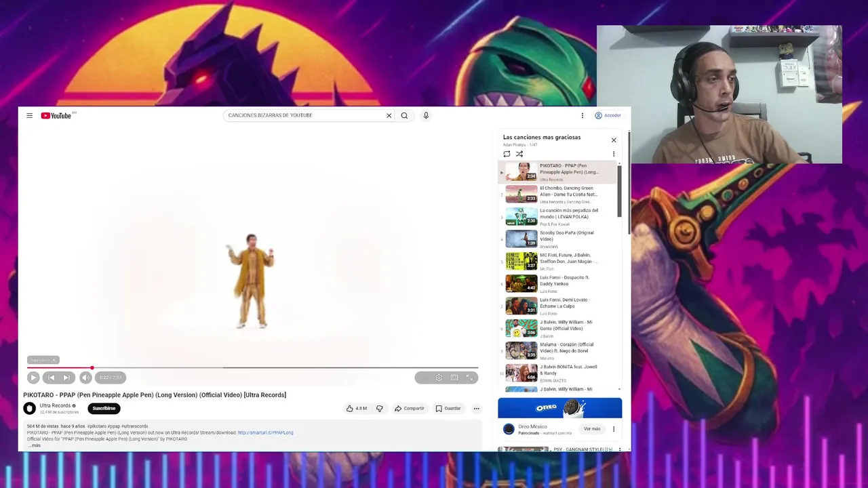Click the page scrollbar of the browser
Image resolution: width=868 pixels, height=488 pixels.
tap(629, 183)
